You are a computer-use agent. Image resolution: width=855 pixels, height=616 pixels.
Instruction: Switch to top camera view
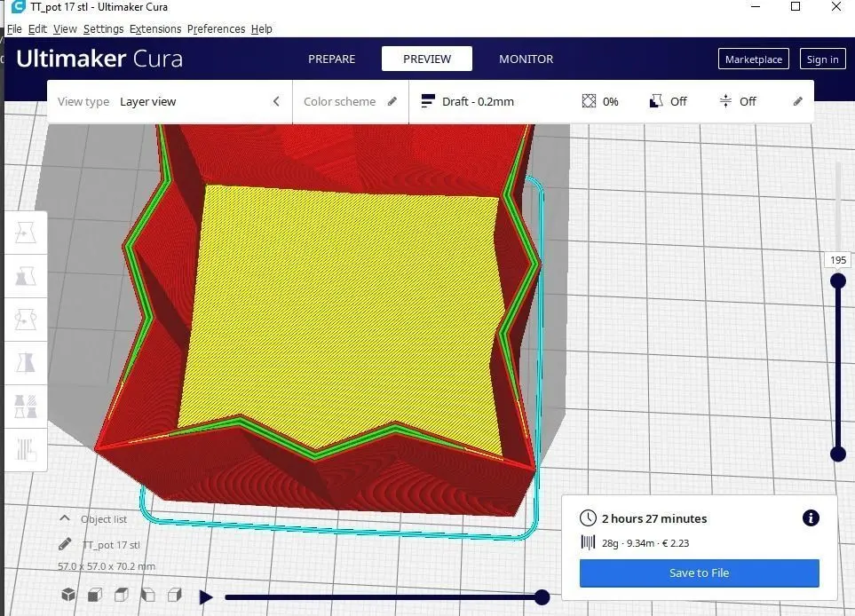[x=122, y=594]
